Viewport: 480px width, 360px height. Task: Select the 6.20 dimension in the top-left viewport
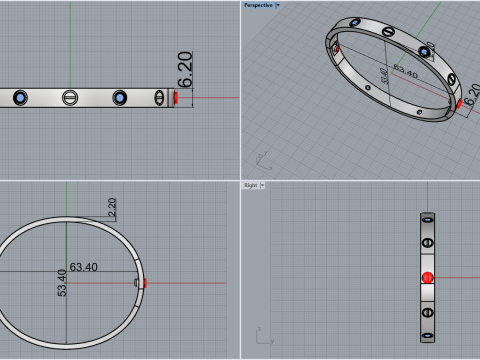point(185,69)
